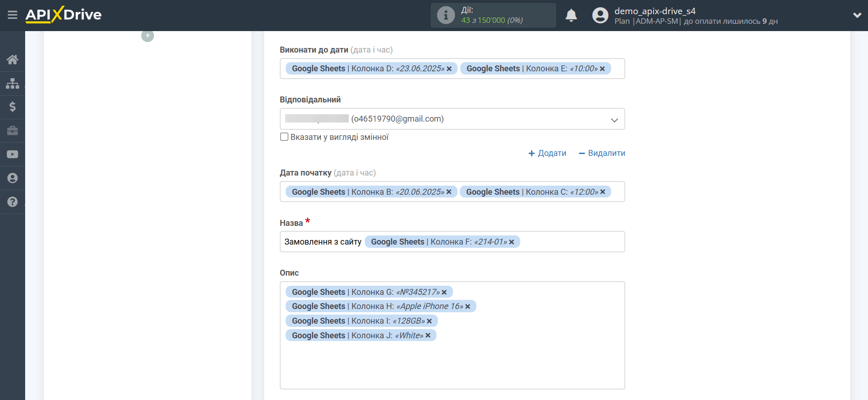Go to the Home sidebar icon

pyautogui.click(x=12, y=59)
